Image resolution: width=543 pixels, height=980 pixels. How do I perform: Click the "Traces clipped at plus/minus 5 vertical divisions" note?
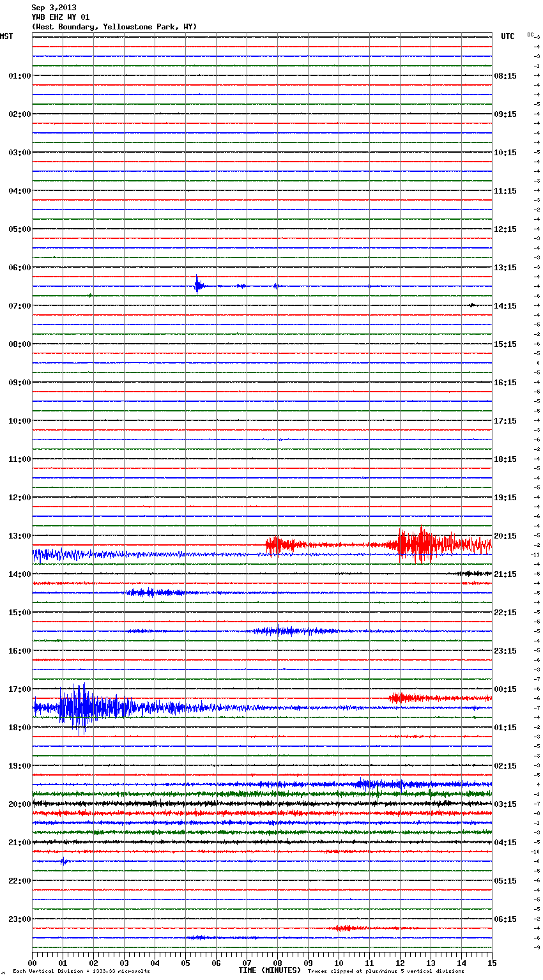point(386,971)
